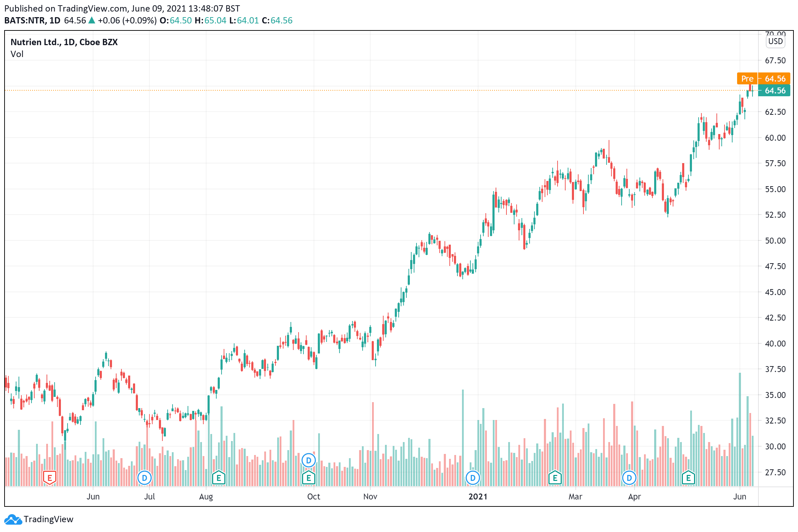Click the 40.00 price axis label
This screenshot has height=532, width=798.
(x=775, y=344)
